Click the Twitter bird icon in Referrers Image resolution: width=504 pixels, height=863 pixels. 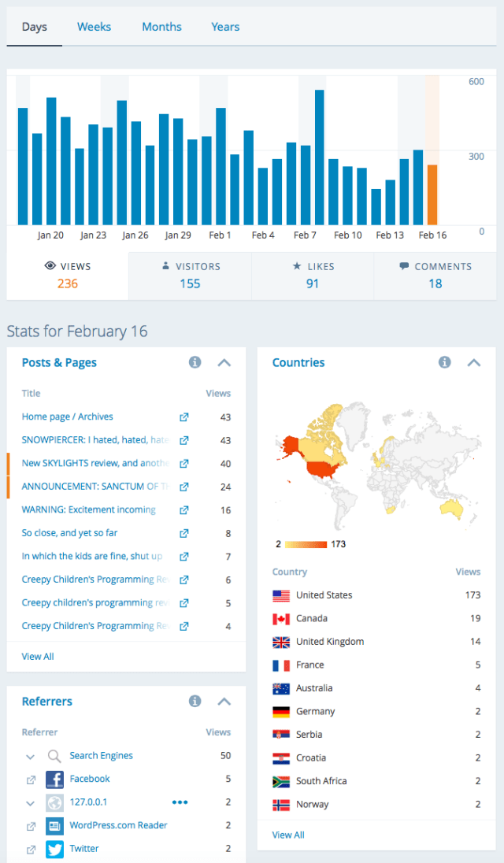[54, 850]
